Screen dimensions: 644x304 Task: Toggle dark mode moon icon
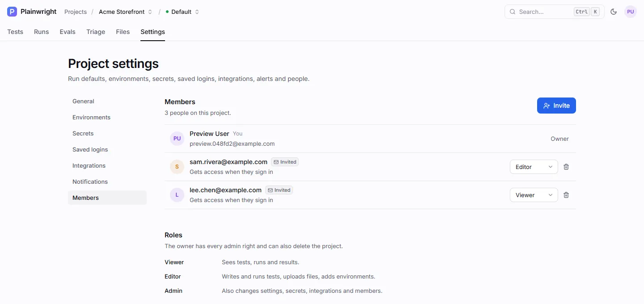[x=614, y=12]
